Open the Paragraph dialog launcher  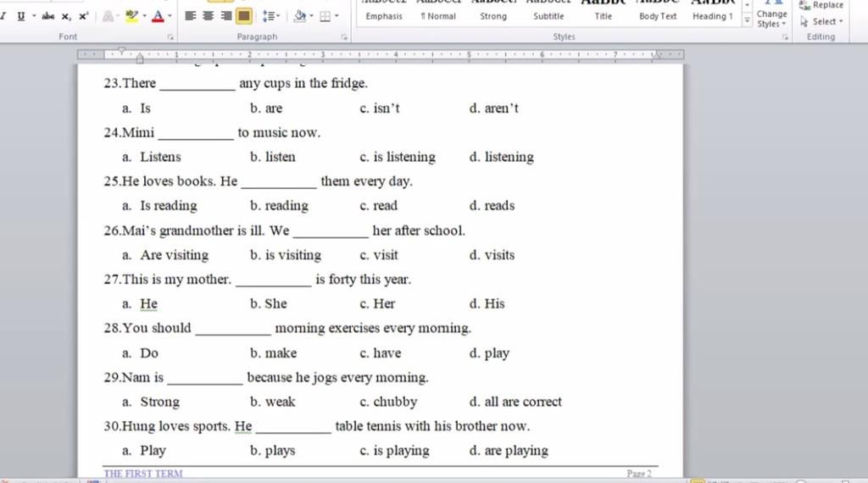tap(344, 37)
